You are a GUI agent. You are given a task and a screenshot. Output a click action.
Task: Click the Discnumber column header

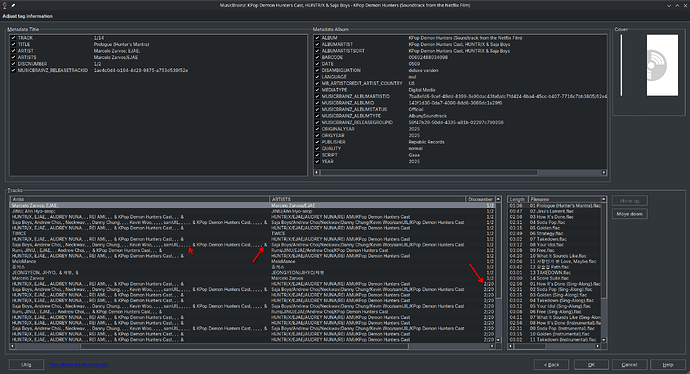(x=480, y=199)
